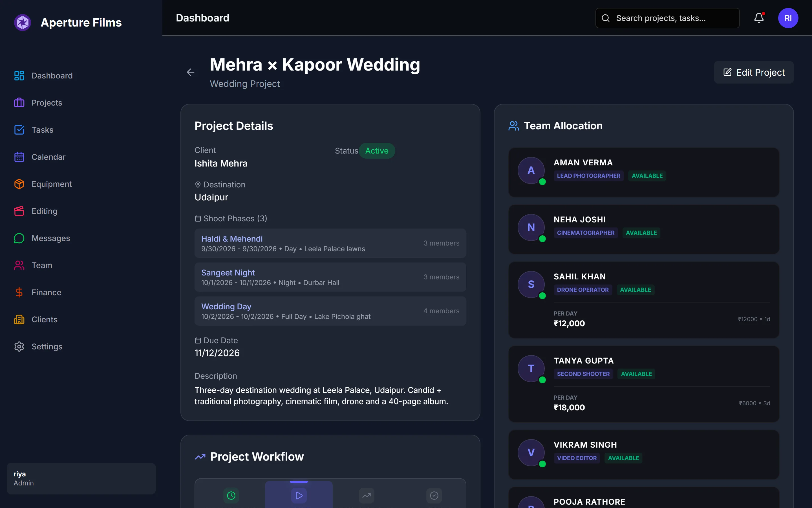
Task: Click the Messages chat bubble icon
Action: click(x=19, y=238)
